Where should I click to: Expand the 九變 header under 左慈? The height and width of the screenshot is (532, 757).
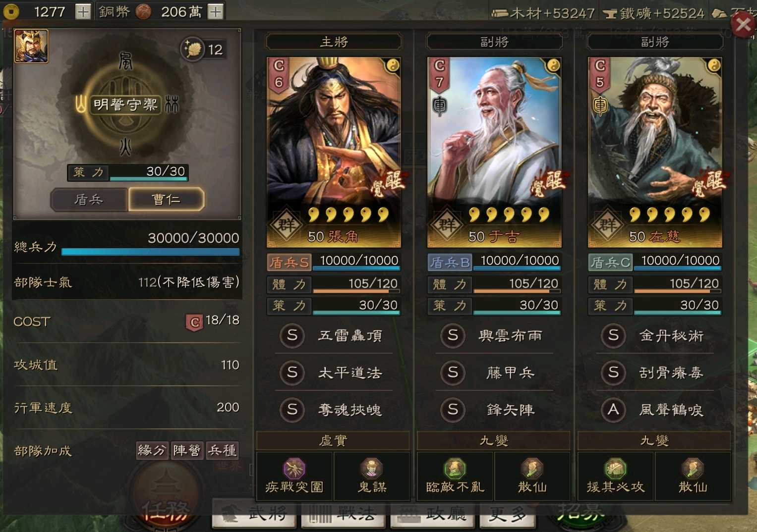[x=654, y=440]
